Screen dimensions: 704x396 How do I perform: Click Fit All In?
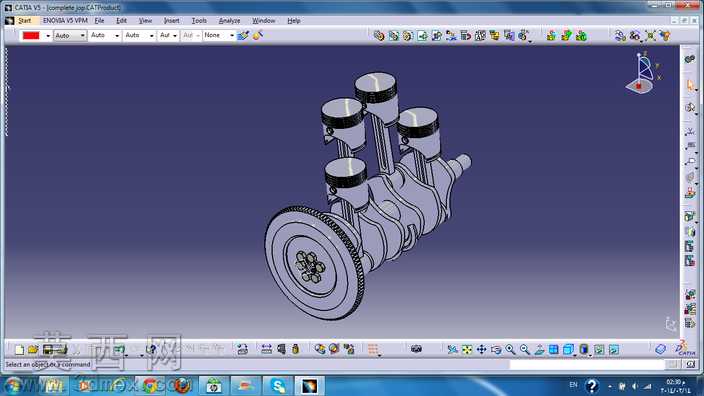click(x=467, y=349)
